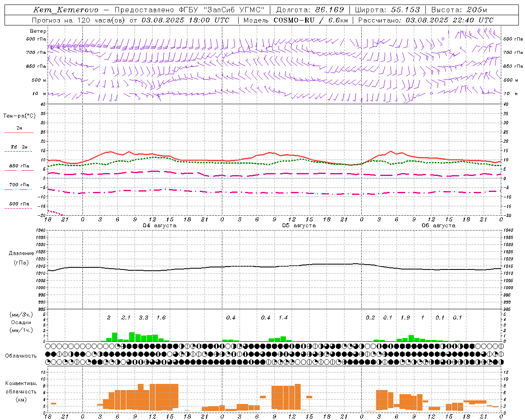Screen dimensions: 525x420
Task: Click the 0.2 three-hour precipitation value
Action: pos(370,318)
